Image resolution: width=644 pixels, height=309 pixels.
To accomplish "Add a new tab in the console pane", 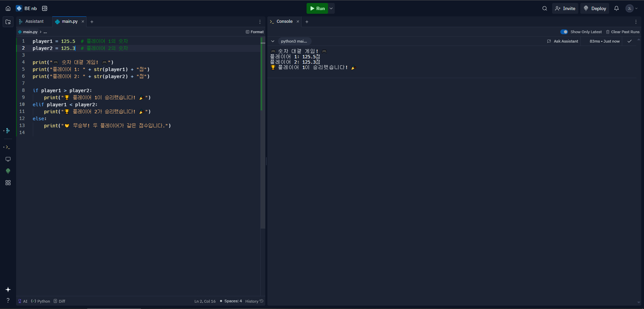I will pyautogui.click(x=307, y=22).
